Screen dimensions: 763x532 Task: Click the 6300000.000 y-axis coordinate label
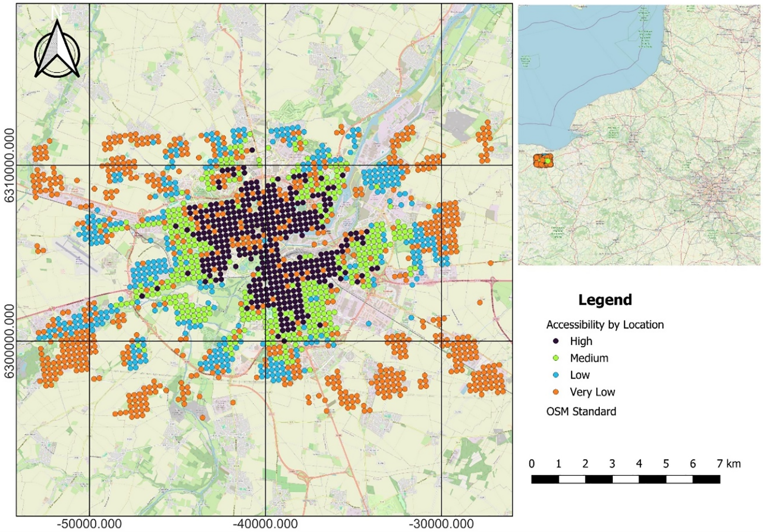coord(9,341)
